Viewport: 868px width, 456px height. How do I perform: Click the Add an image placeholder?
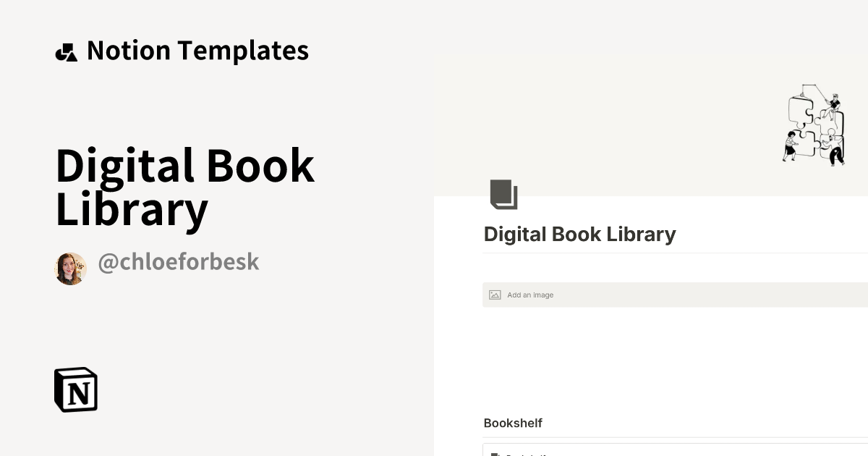pyautogui.click(x=530, y=295)
